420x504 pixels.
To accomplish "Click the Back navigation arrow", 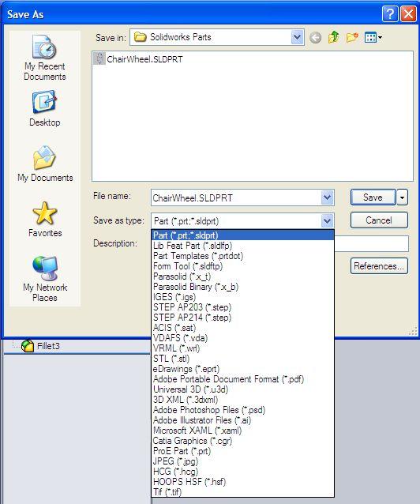I will (x=316, y=38).
